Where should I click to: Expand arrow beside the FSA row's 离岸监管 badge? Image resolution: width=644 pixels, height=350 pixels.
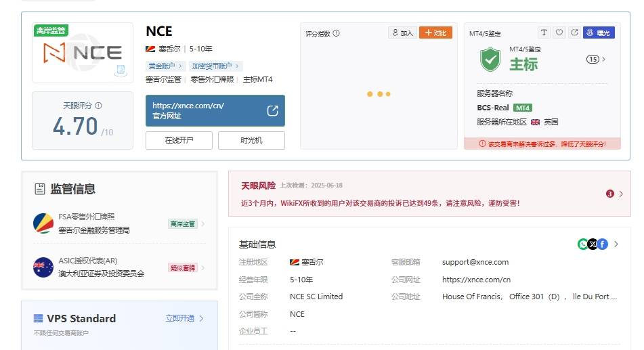[x=203, y=224]
